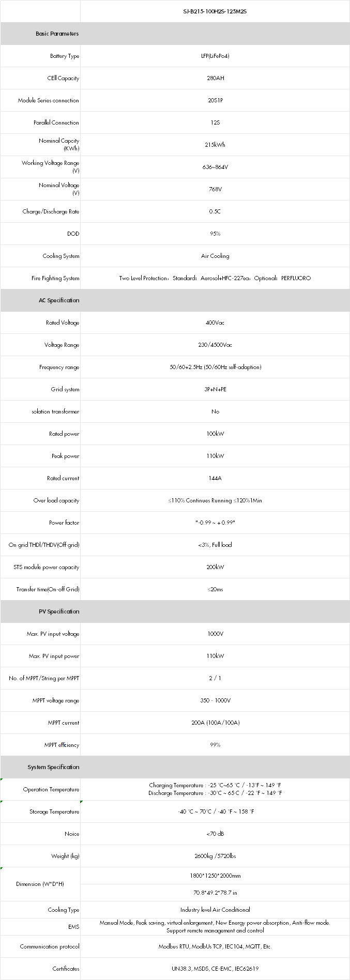Viewport: 350px width, 980px height.
Task: Click the Rated Voltage 400Vac value
Action: click(215, 323)
